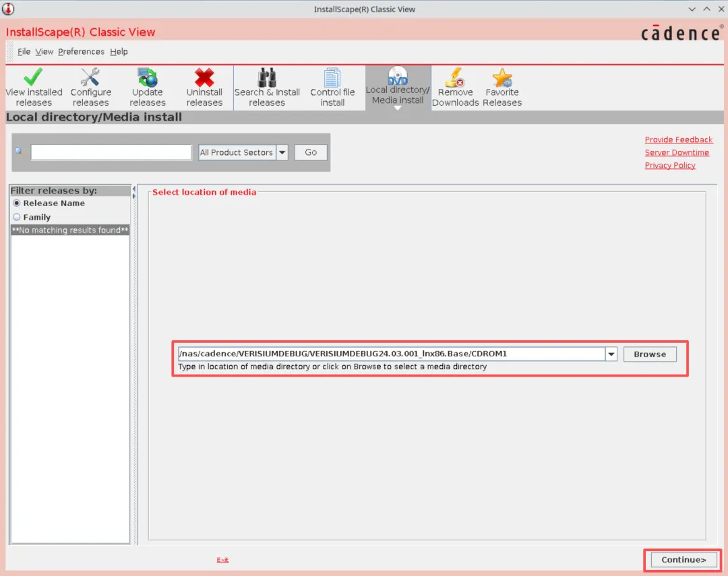Open Provide Feedback link
The height and width of the screenshot is (576, 728).
pos(678,139)
